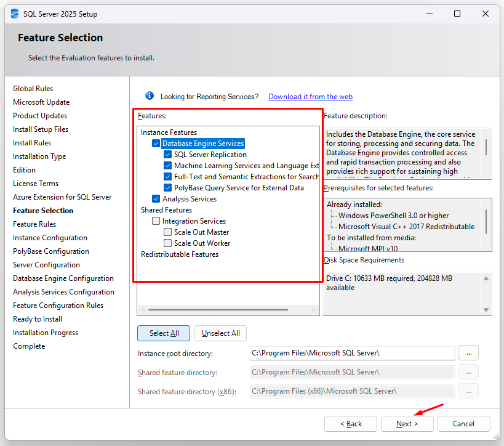Check the Scale Out Master option
The height and width of the screenshot is (446, 504).
[x=167, y=232]
